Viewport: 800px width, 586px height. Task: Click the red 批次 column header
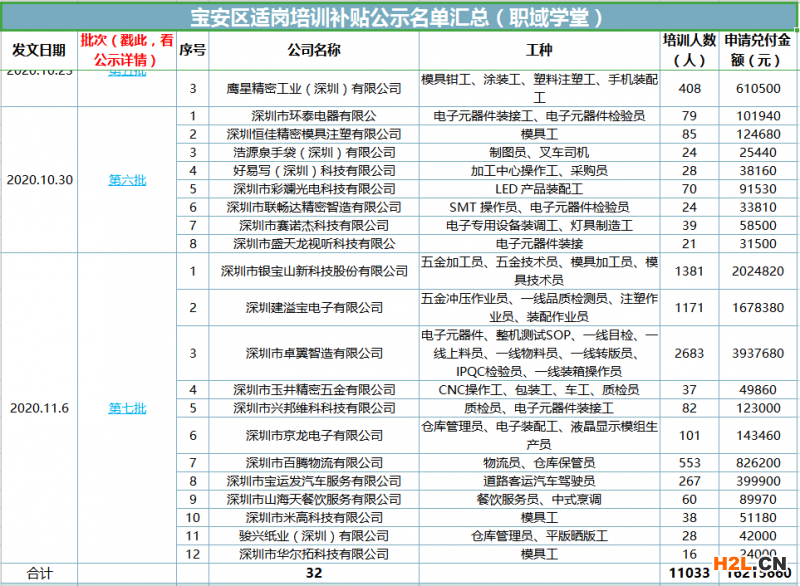pyautogui.click(x=127, y=50)
